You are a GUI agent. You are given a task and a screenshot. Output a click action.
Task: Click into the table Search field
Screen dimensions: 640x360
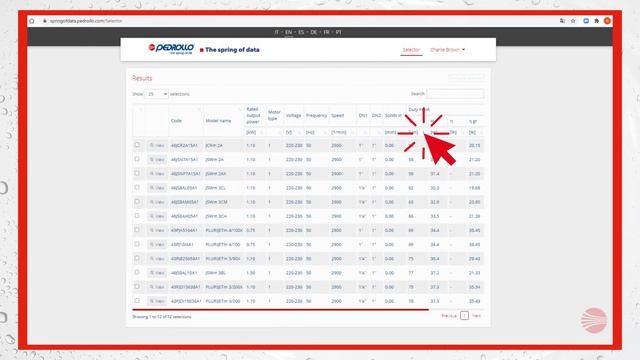click(455, 94)
